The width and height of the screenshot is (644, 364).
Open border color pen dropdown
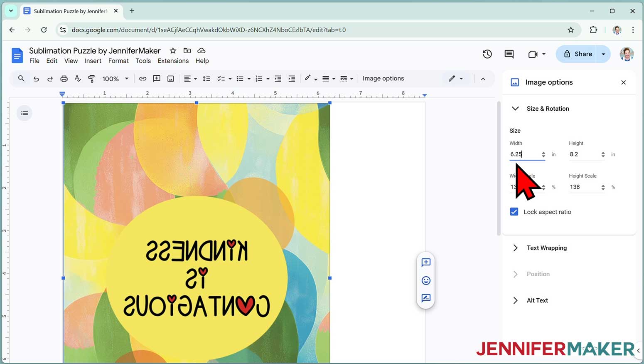[311, 79]
